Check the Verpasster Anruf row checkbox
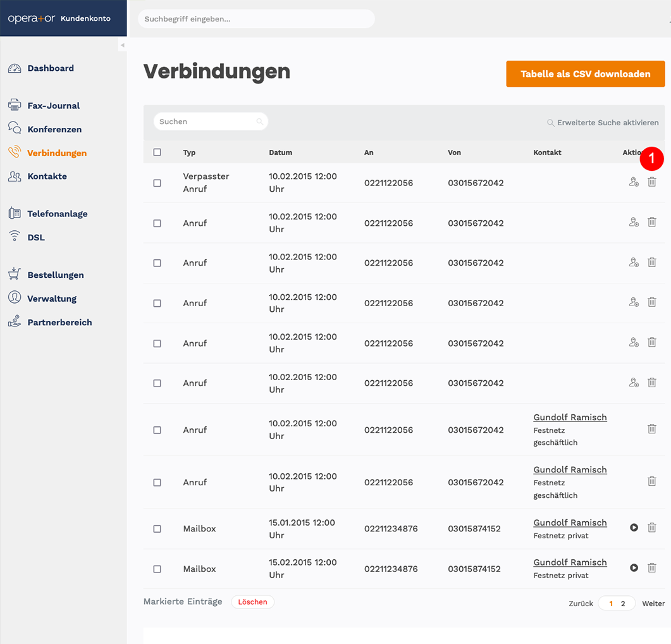This screenshot has width=671, height=644. 157,183
